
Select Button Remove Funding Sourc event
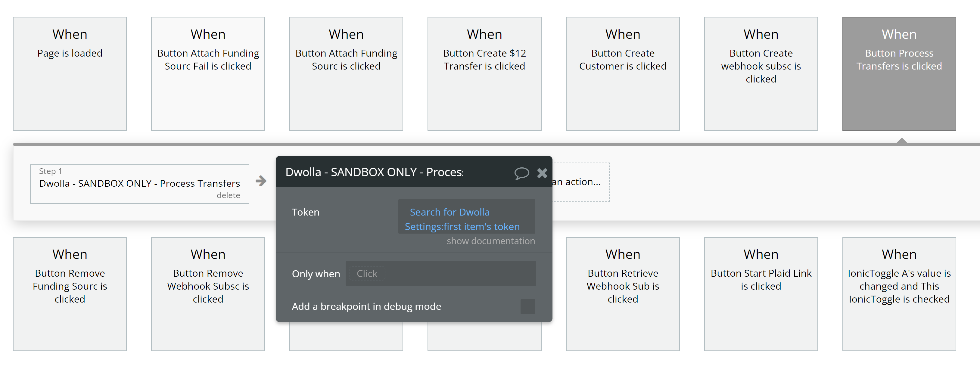point(70,294)
